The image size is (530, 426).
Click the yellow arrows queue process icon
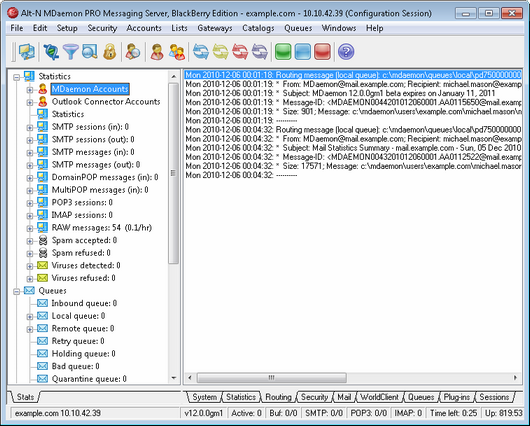[x=220, y=52]
